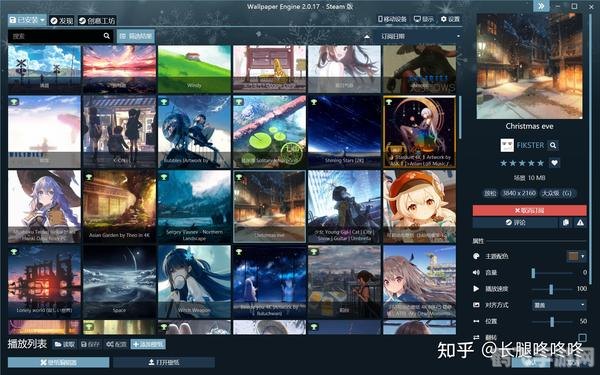This screenshot has height=375, width=600.
Task: Click the 打开壁纸 open wallpaper button
Action: [x=164, y=362]
